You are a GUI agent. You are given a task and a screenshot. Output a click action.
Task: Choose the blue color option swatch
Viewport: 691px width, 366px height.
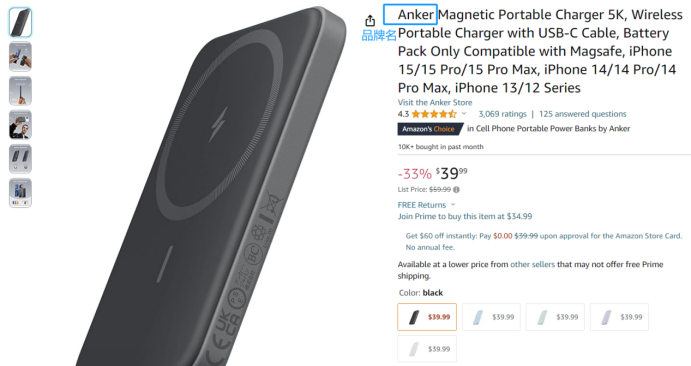click(491, 317)
